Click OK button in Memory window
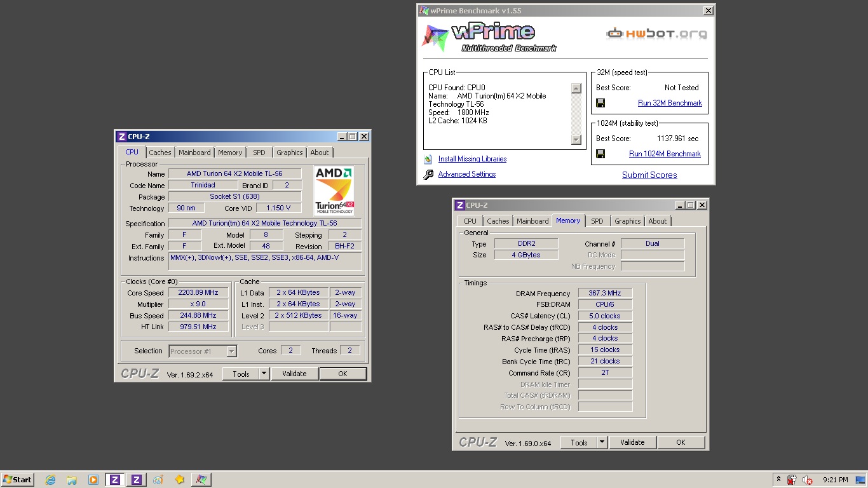This screenshot has height=488, width=868. (681, 442)
